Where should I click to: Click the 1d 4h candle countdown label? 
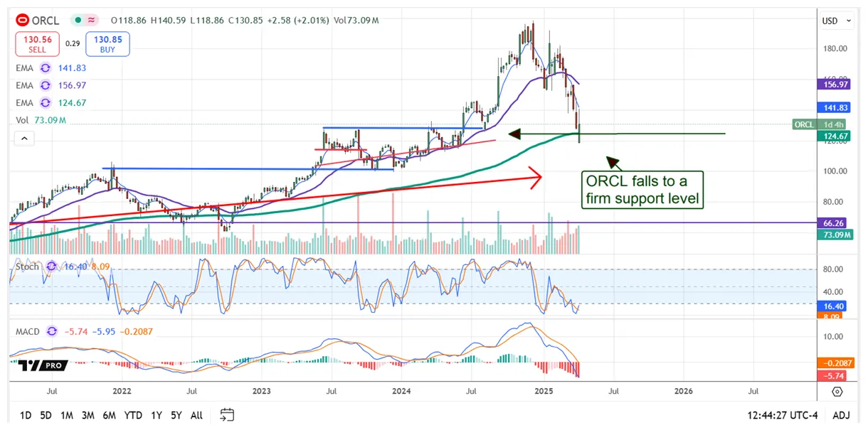click(x=832, y=124)
